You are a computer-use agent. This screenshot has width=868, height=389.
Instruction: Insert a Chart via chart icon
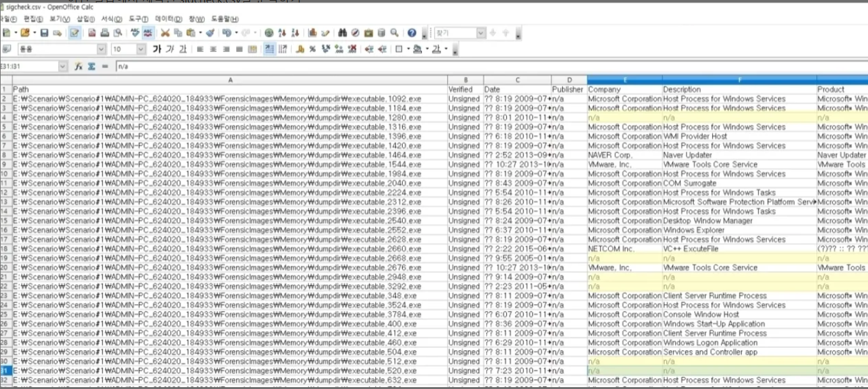point(312,33)
